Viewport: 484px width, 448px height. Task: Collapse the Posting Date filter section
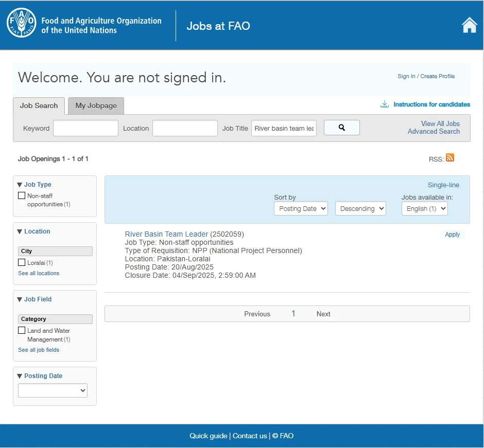tap(20, 376)
